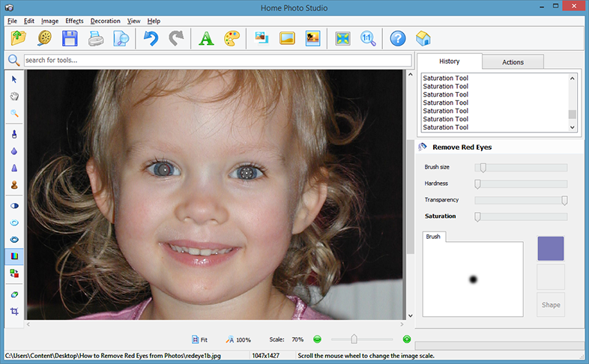Click the Scale zoom slider handle
Viewport: 589px width, 364px height.
(354, 339)
